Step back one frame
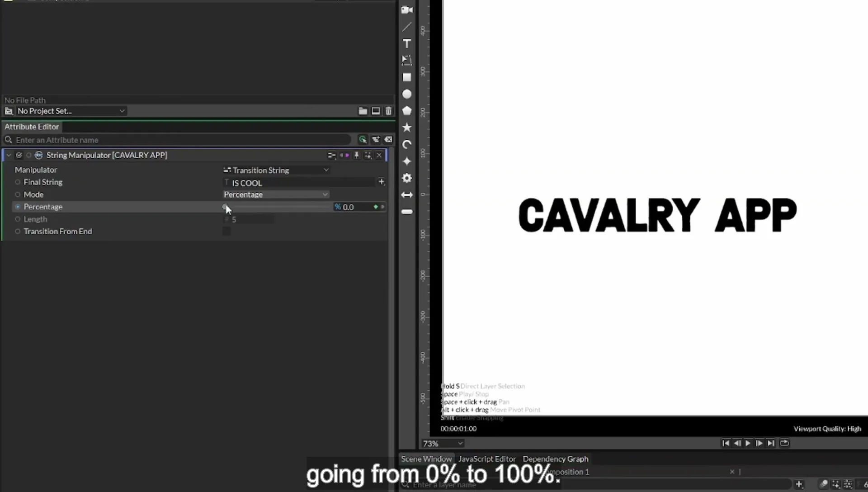This screenshot has width=868, height=492. tap(737, 443)
